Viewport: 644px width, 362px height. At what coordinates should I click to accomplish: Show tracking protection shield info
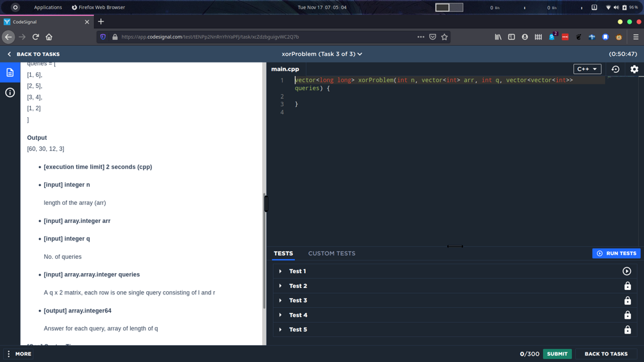click(x=102, y=37)
